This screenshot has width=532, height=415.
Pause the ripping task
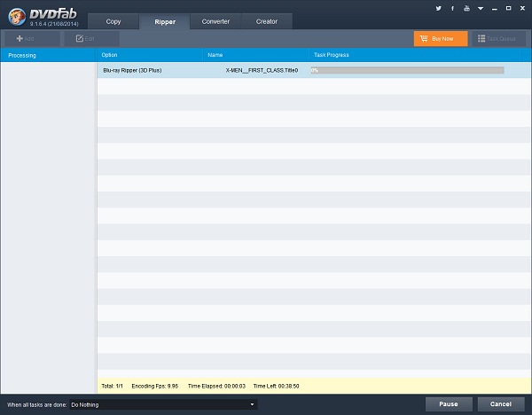[x=449, y=404]
